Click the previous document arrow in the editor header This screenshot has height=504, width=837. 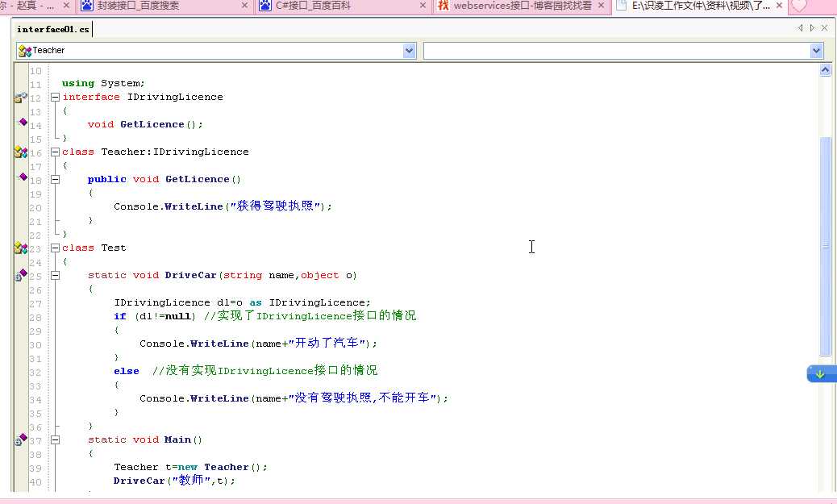pos(800,27)
